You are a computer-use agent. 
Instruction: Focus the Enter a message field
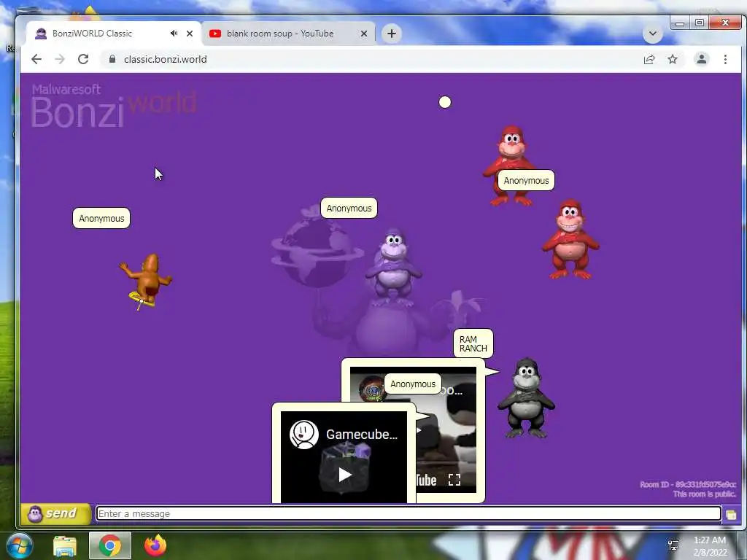(x=409, y=513)
